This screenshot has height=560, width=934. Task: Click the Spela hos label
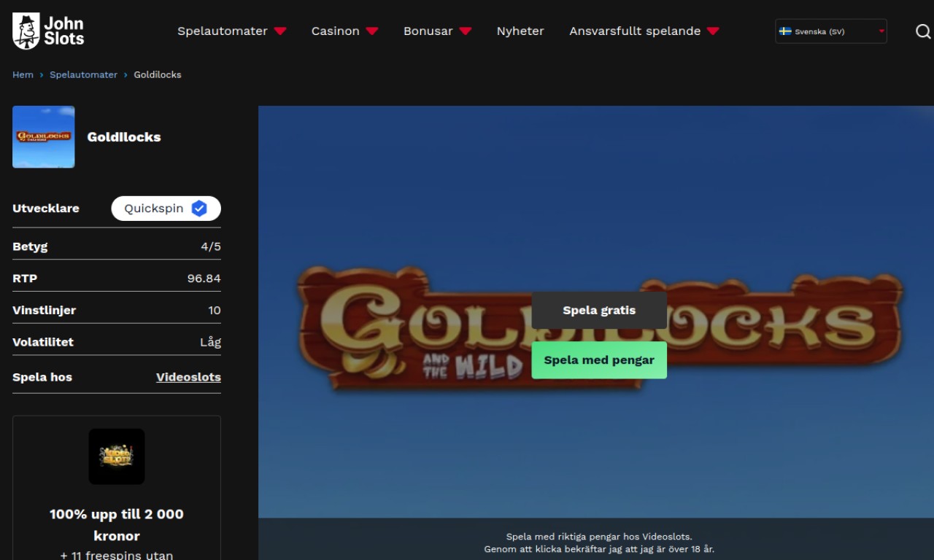42,377
